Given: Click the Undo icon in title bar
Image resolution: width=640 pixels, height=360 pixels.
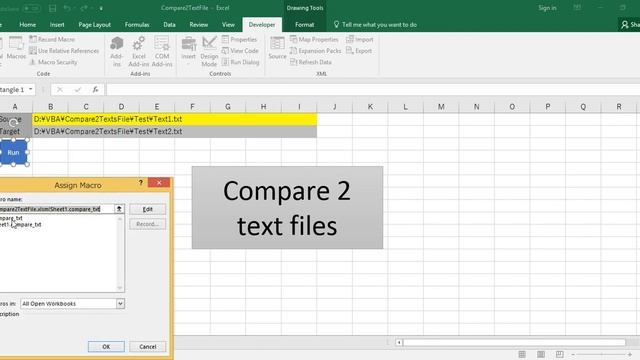Looking at the screenshot, I should 67,8.
